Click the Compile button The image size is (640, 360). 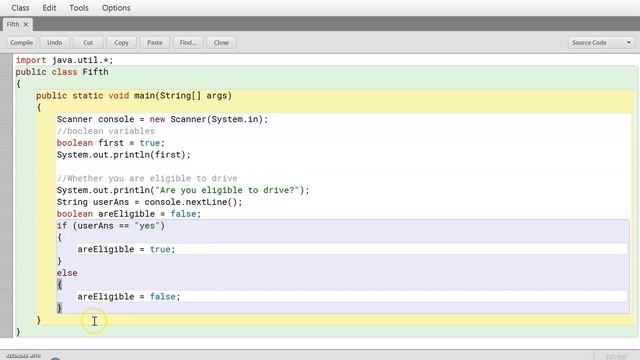[x=21, y=42]
